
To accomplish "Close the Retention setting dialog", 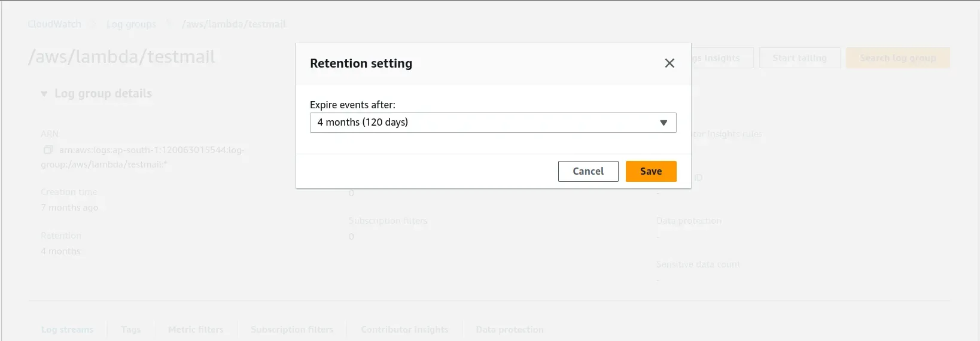I will click(669, 63).
